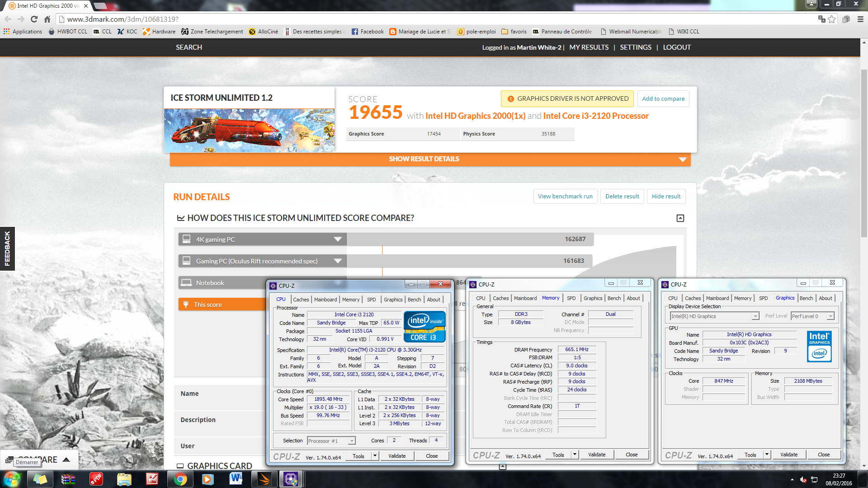Viewport: 868px width, 488px height.
Task: Open Tools dropdown arrow in first CPU-Z
Action: point(375,456)
